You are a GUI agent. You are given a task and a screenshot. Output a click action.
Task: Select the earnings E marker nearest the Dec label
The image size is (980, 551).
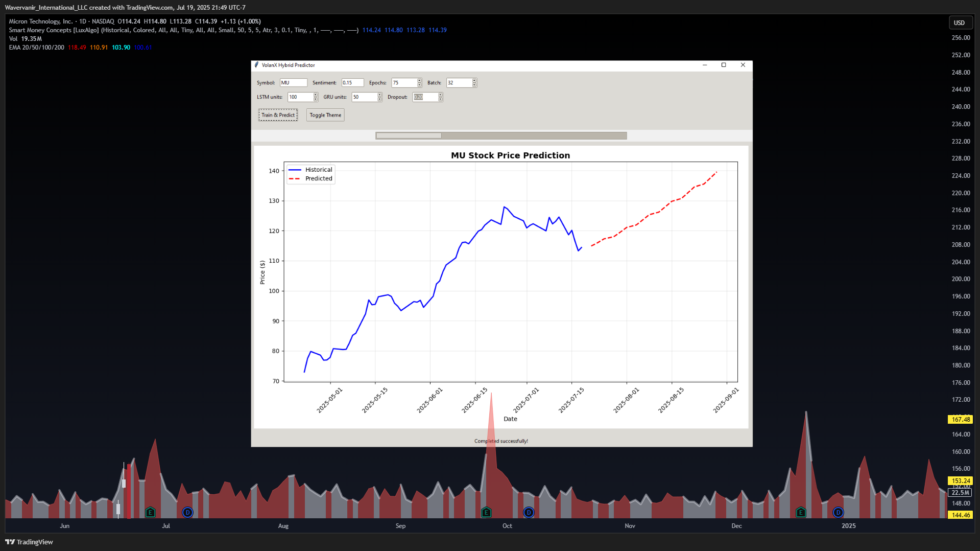coord(801,512)
